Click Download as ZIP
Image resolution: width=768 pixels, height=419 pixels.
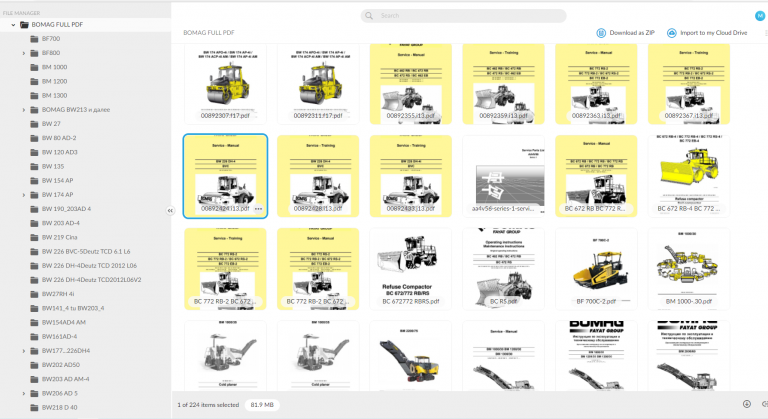[625, 33]
